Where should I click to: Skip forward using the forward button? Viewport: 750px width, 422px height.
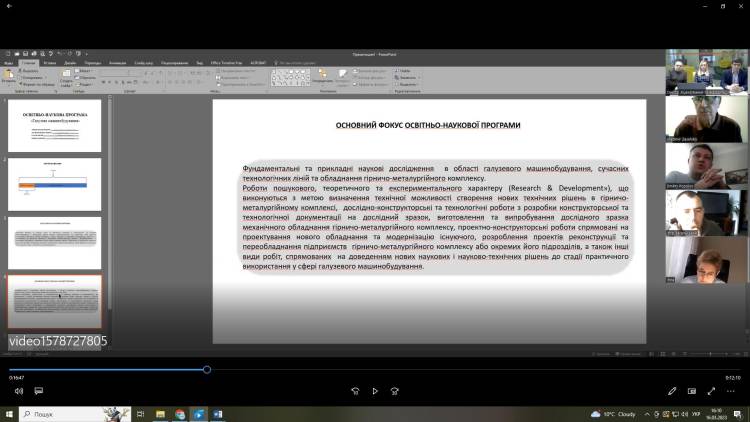[x=397, y=391]
